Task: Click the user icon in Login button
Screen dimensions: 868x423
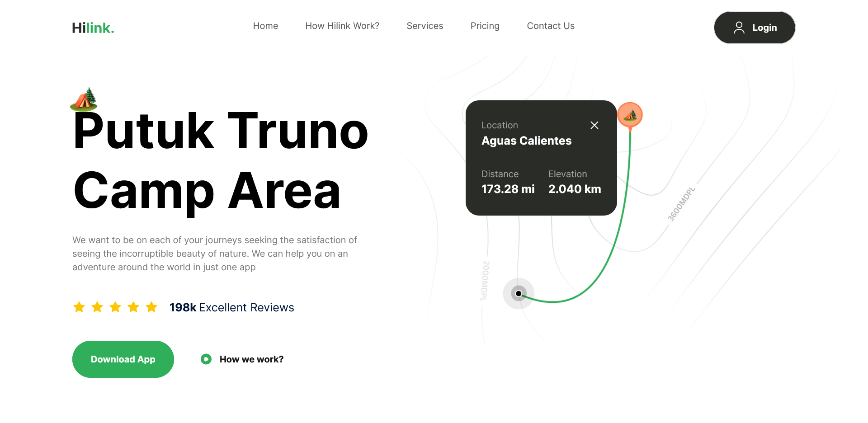Action: point(739,28)
